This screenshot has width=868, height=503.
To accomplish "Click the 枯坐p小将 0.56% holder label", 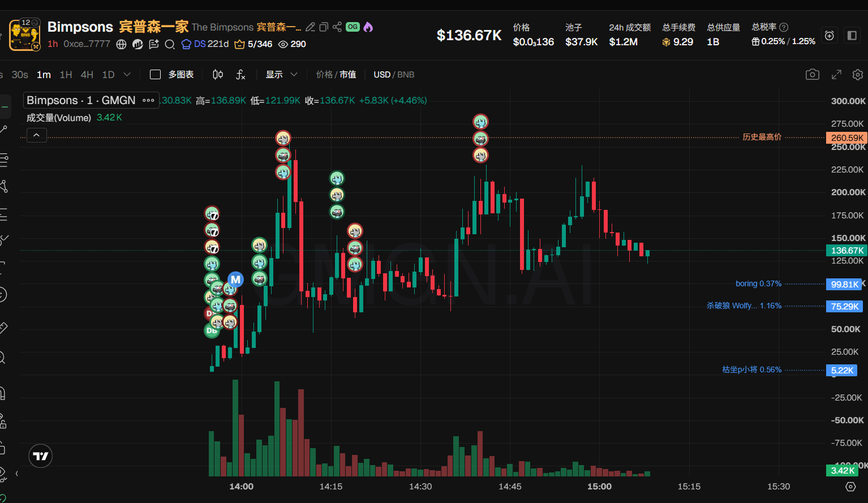I will [x=752, y=369].
